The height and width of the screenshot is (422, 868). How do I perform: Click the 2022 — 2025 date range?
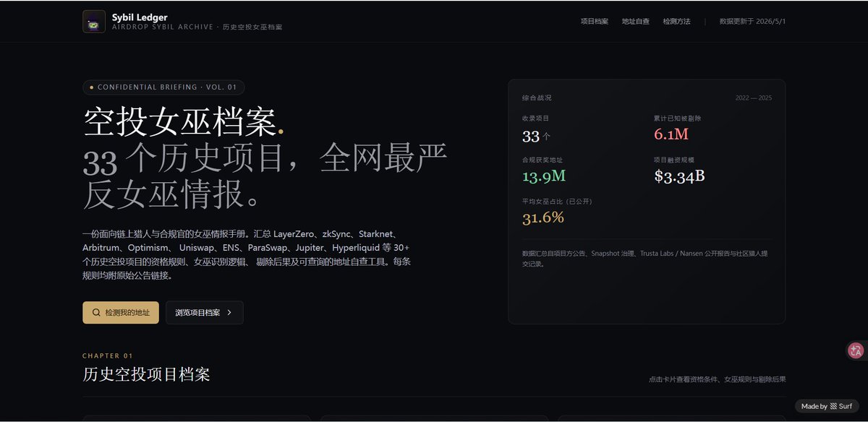pyautogui.click(x=754, y=98)
